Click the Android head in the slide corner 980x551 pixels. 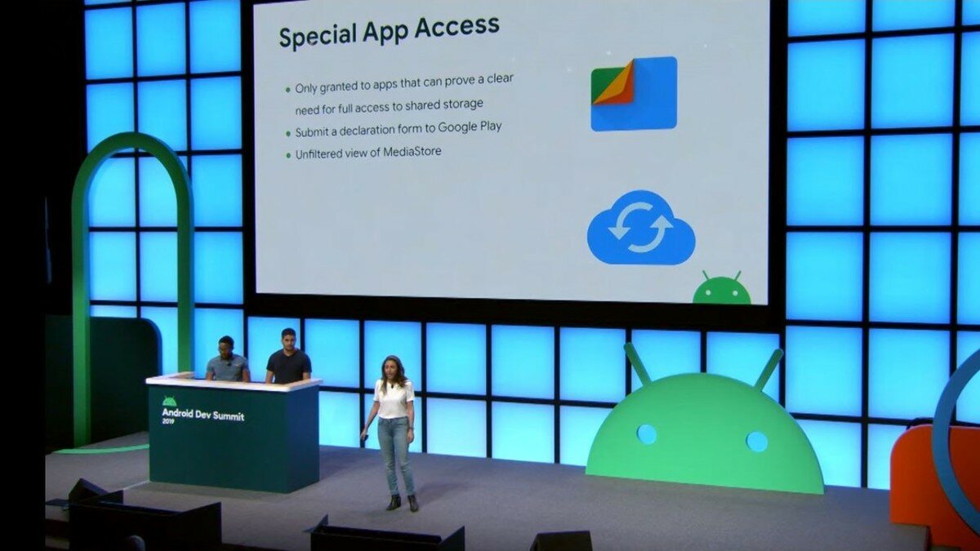click(x=722, y=287)
